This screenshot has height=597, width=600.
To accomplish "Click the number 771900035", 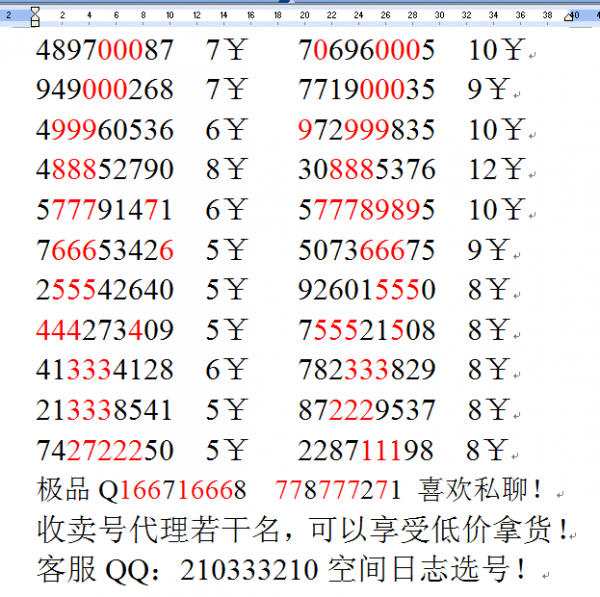I will 367,90.
